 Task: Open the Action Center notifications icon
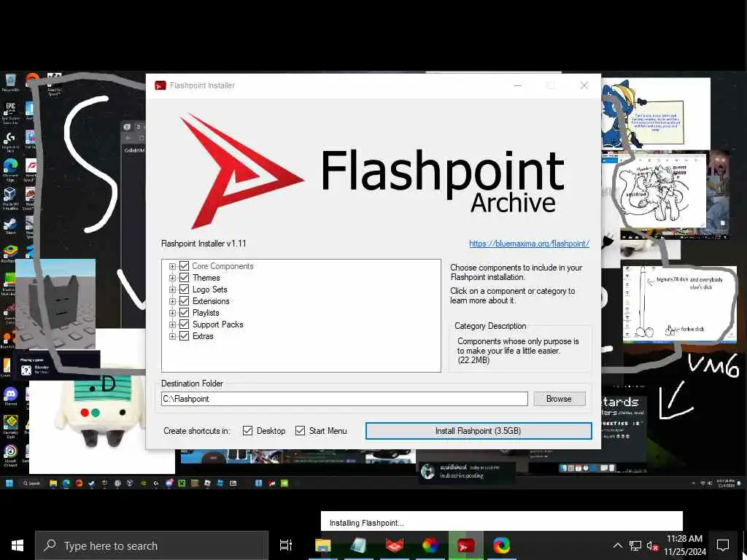coord(723,545)
